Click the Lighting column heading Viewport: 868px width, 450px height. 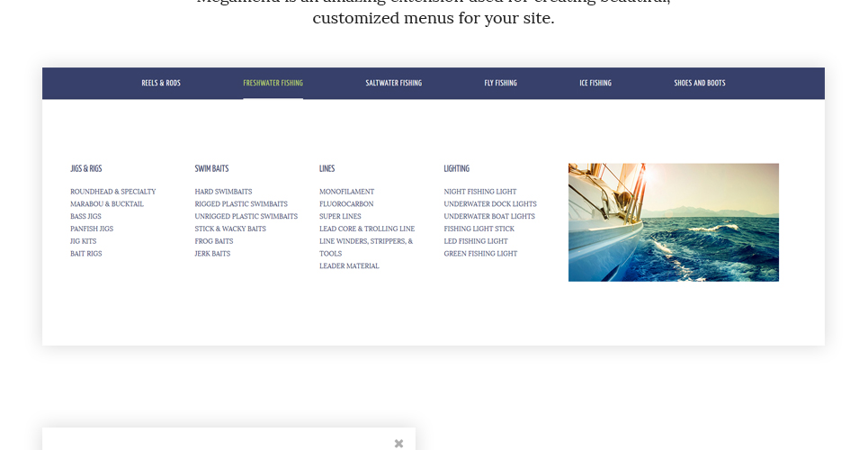[456, 168]
